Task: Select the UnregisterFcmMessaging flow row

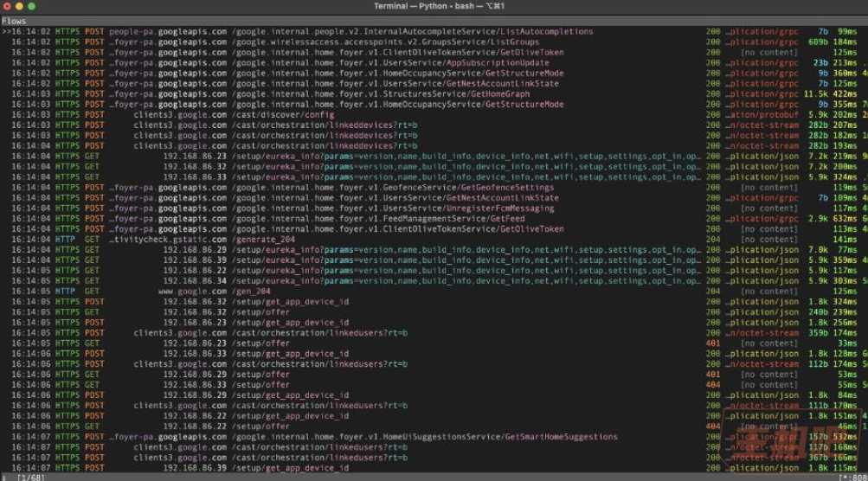Action: (434, 208)
